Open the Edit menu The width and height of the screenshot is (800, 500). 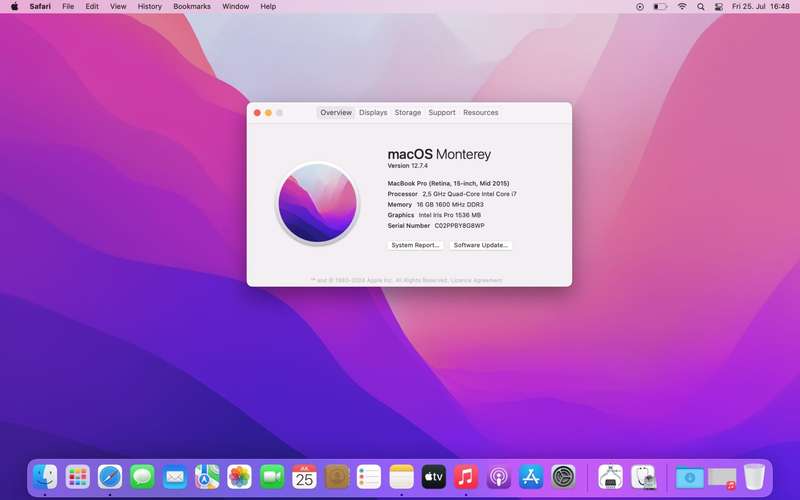(92, 7)
